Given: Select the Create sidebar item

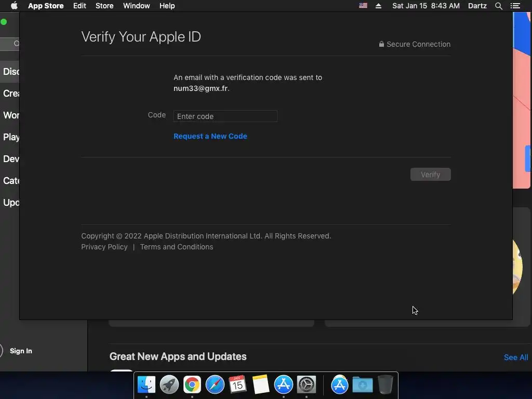Looking at the screenshot, I should point(10,94).
